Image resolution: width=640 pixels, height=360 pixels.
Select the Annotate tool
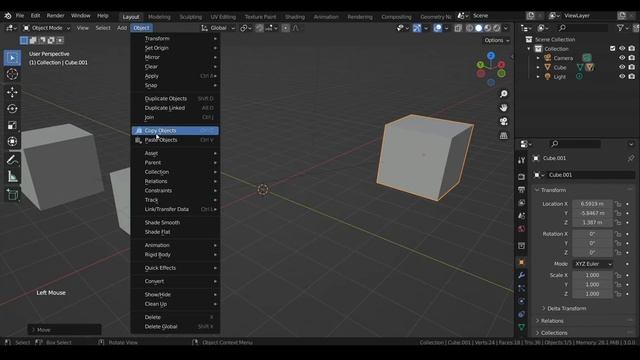click(x=12, y=160)
